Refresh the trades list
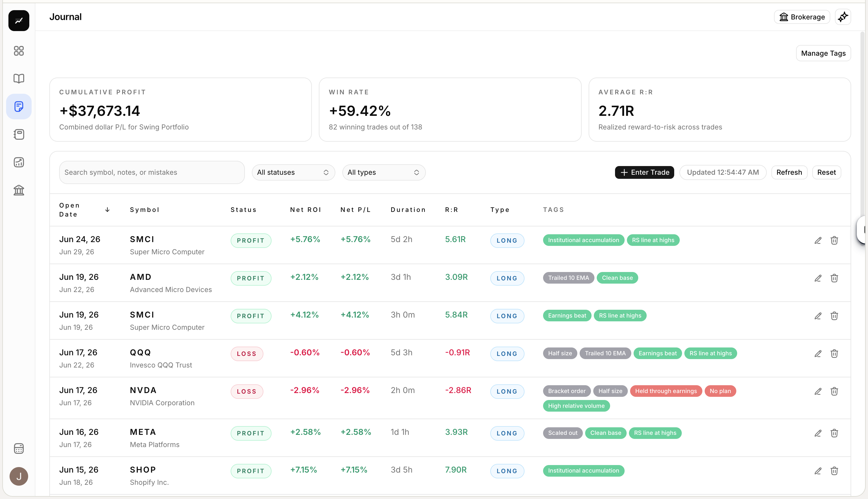The width and height of the screenshot is (868, 499). tap(789, 172)
